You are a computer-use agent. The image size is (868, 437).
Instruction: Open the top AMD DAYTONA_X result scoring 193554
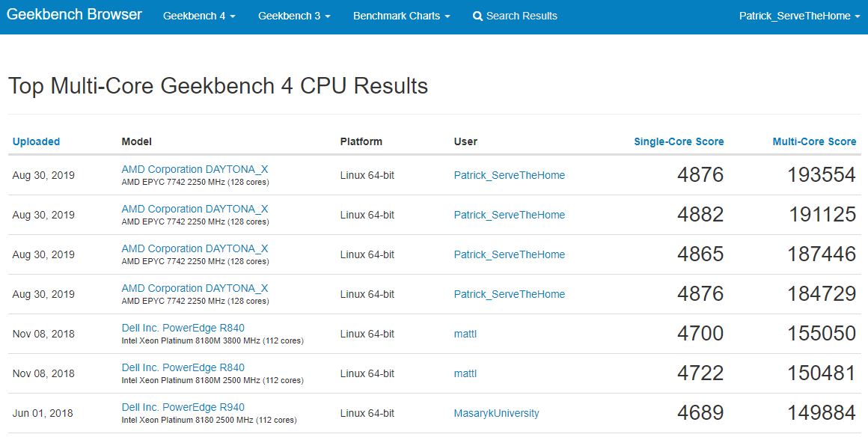click(195, 169)
